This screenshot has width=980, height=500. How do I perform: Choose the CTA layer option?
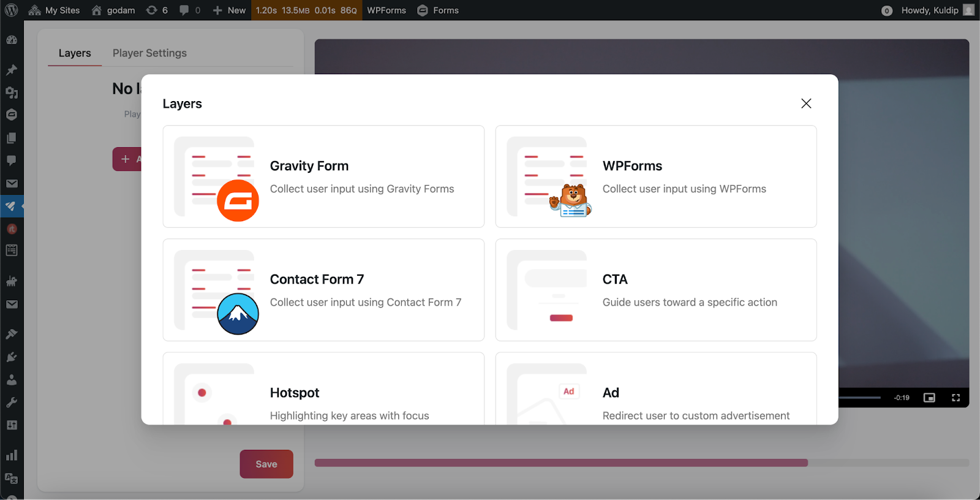tap(655, 290)
